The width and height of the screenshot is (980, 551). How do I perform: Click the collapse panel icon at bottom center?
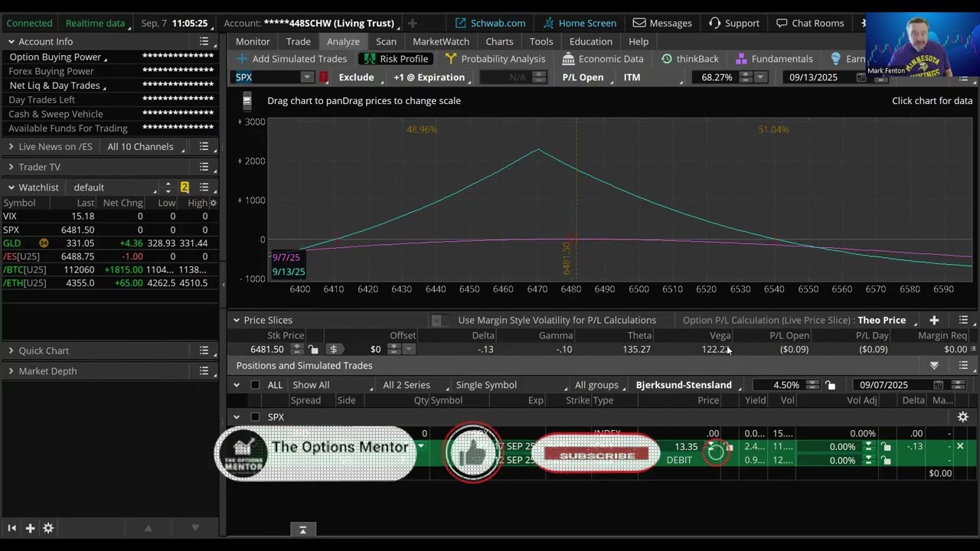coord(302,529)
